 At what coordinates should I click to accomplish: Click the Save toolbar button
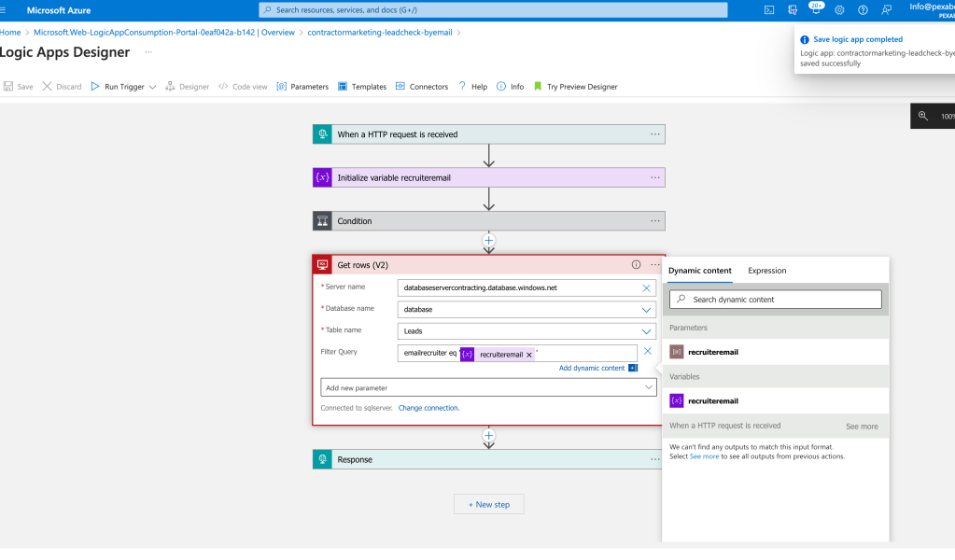(x=19, y=87)
